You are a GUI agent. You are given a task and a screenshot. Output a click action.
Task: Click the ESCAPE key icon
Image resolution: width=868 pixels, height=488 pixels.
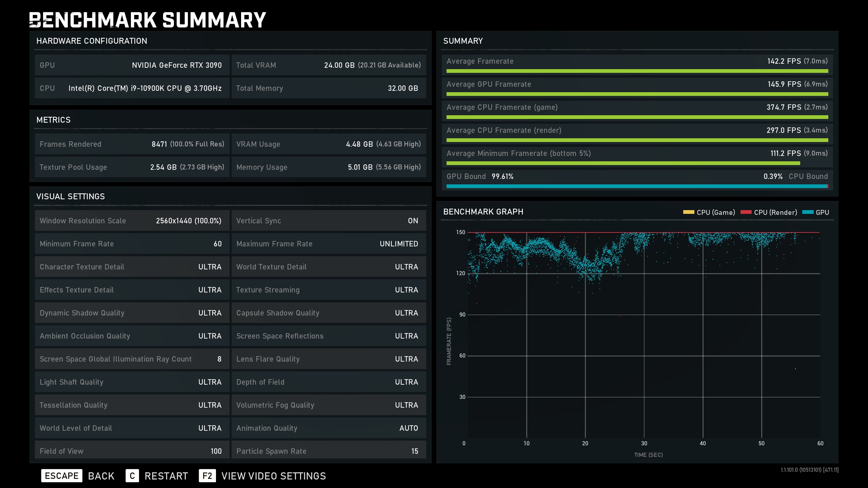click(61, 476)
